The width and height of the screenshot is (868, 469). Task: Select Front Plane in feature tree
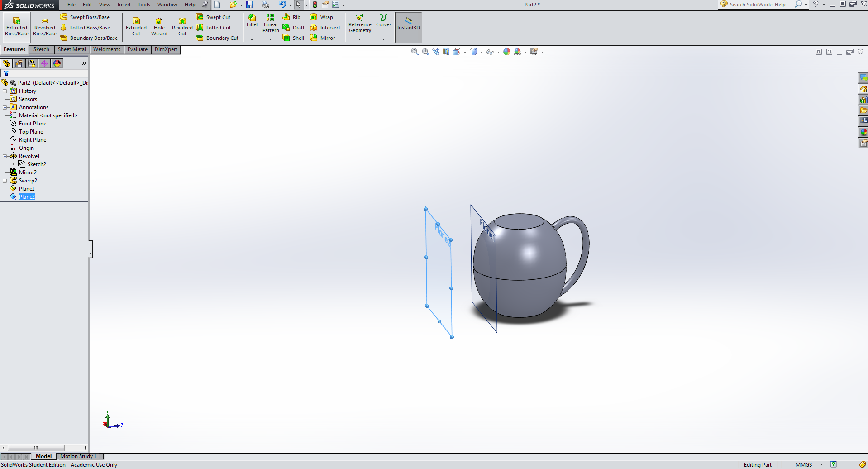pos(28,124)
